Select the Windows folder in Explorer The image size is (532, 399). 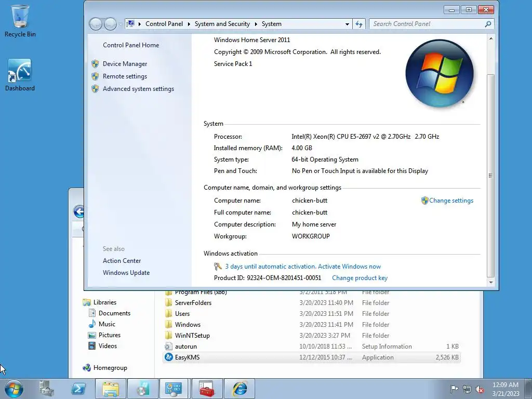[312, 324]
